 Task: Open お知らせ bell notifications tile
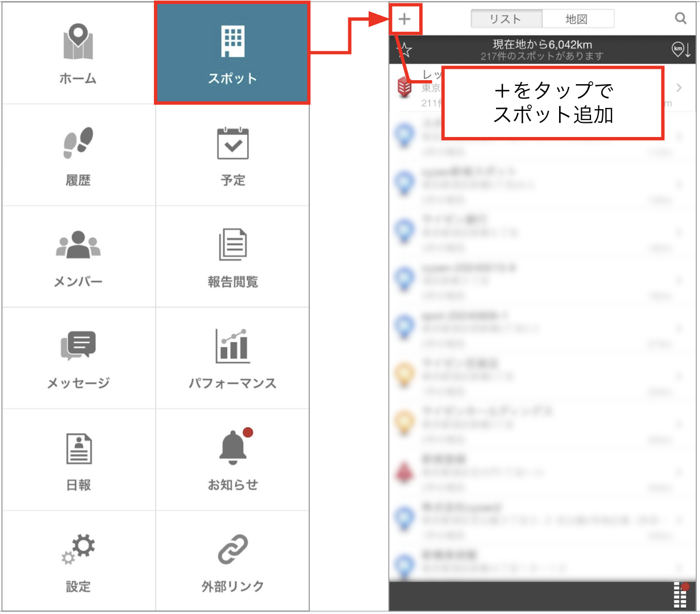tap(232, 460)
